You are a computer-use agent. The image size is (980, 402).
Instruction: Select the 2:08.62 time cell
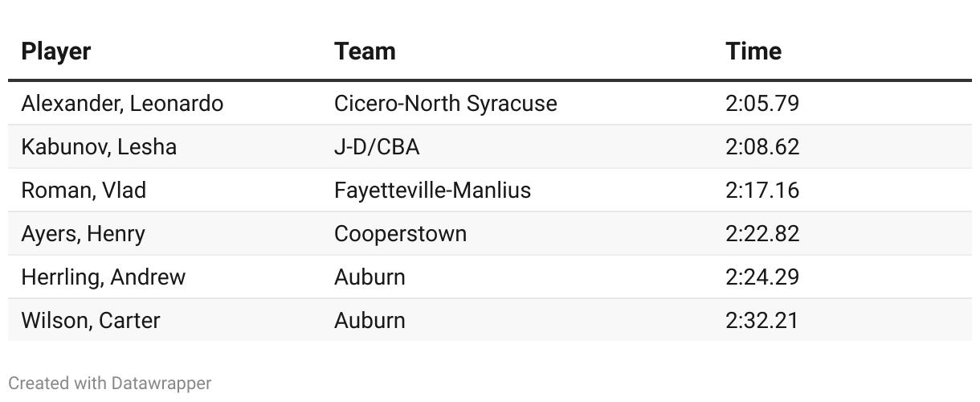pos(762,147)
